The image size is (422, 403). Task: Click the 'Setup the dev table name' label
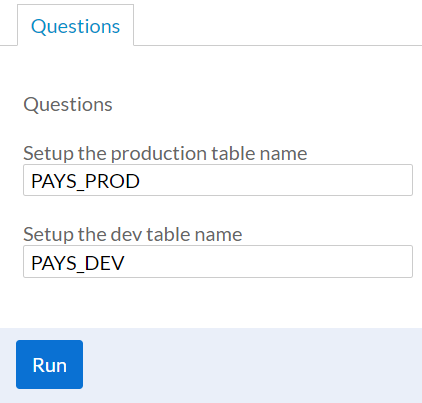133,234
